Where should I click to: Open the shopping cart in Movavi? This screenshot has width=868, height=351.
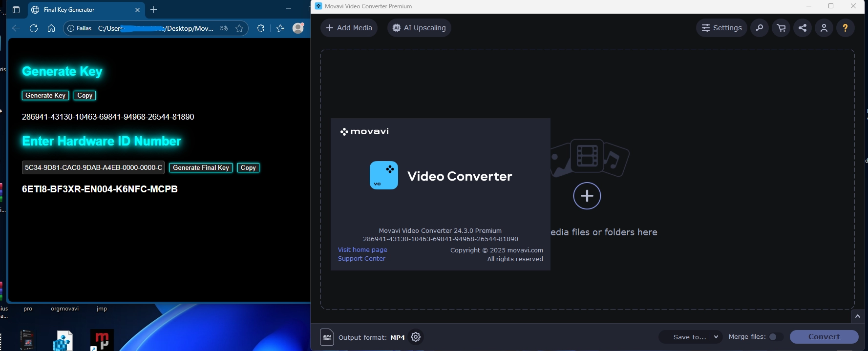[x=781, y=28]
